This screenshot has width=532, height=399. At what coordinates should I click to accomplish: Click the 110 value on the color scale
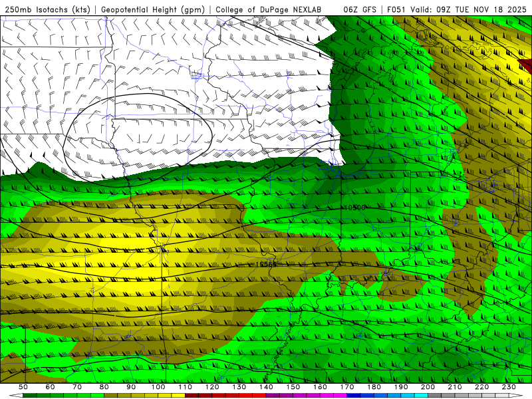coord(186,387)
